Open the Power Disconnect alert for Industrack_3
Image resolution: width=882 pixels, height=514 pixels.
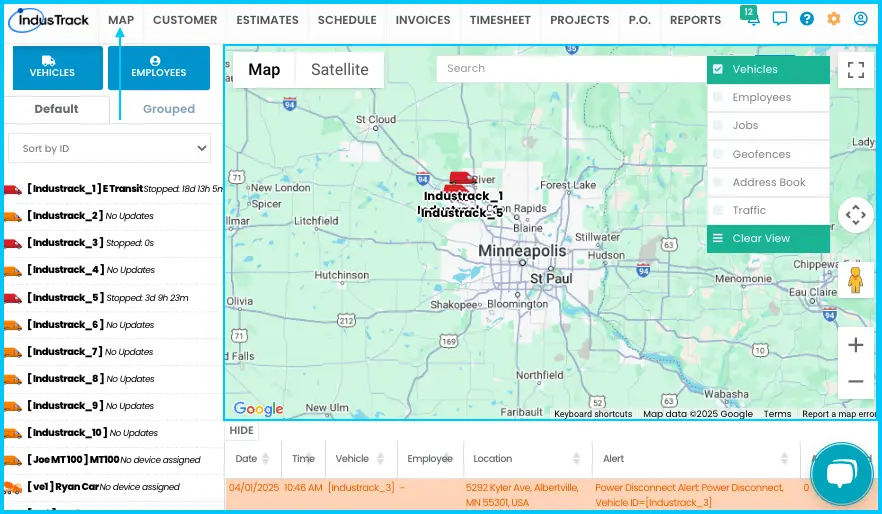pyautogui.click(x=551, y=495)
